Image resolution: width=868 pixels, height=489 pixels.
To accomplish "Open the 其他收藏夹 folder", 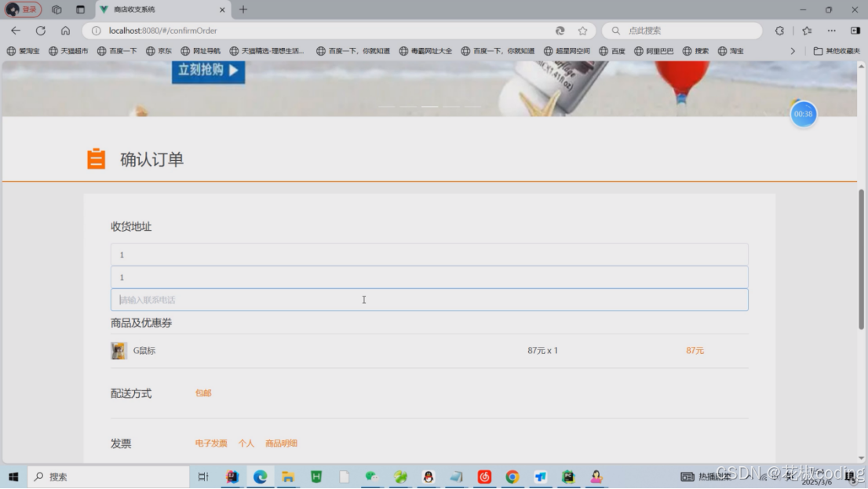I will pyautogui.click(x=837, y=51).
